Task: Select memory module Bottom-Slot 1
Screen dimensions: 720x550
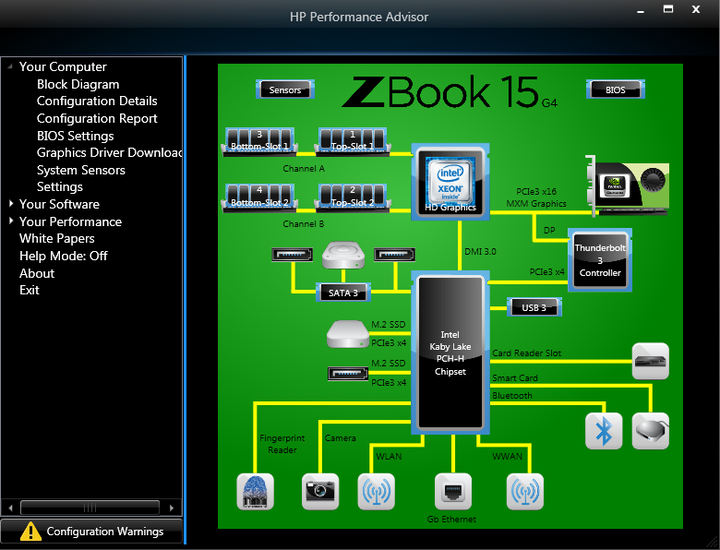Action: coord(259,142)
